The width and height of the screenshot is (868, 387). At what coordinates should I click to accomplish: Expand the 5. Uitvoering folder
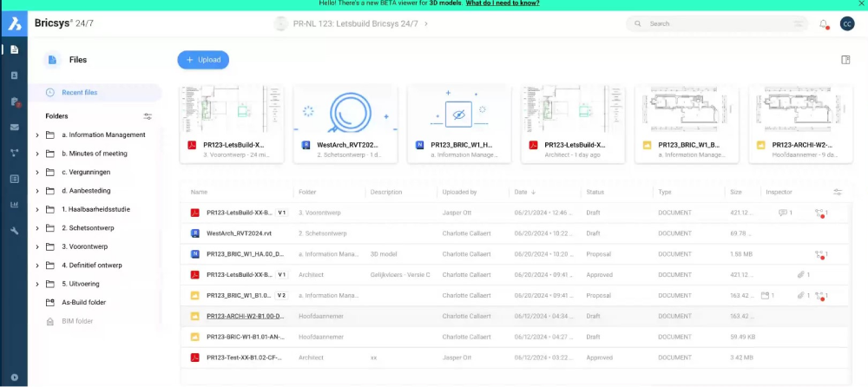pyautogui.click(x=37, y=284)
